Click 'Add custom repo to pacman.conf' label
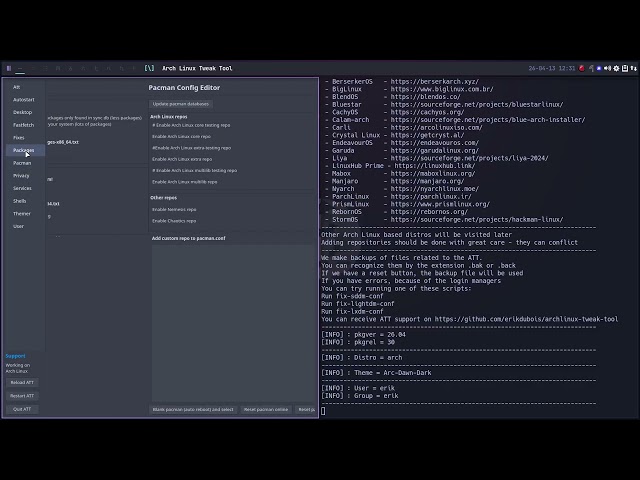The height and width of the screenshot is (480, 640). pos(189,238)
